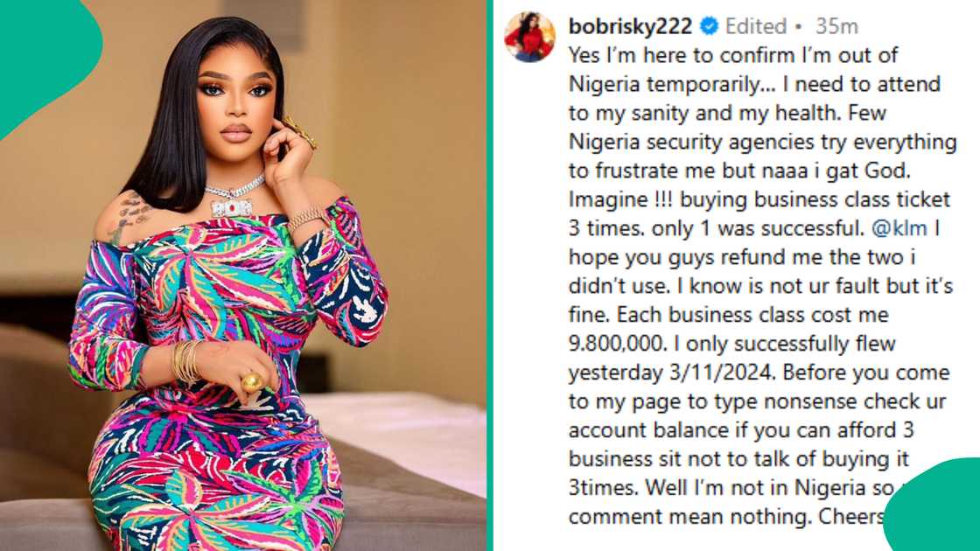Click the caption's first line starting 'Yes I'm here'
Image resolution: width=980 pixels, height=551 pixels.
732,55
